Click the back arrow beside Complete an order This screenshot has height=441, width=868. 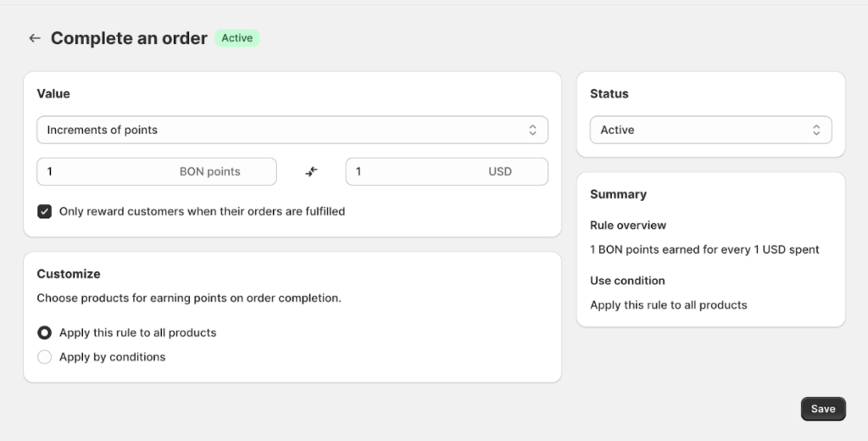click(35, 38)
